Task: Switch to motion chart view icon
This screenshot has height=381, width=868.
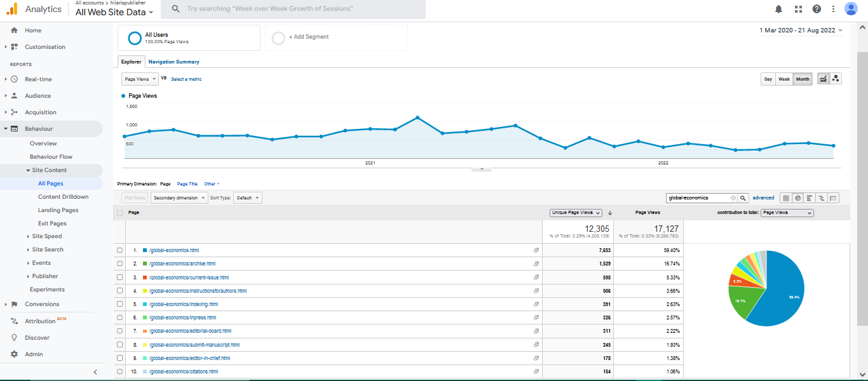Action: [x=836, y=79]
